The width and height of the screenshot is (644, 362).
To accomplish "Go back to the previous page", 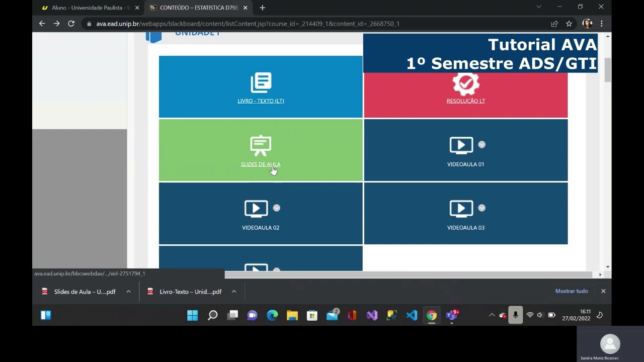I will pos(42,24).
